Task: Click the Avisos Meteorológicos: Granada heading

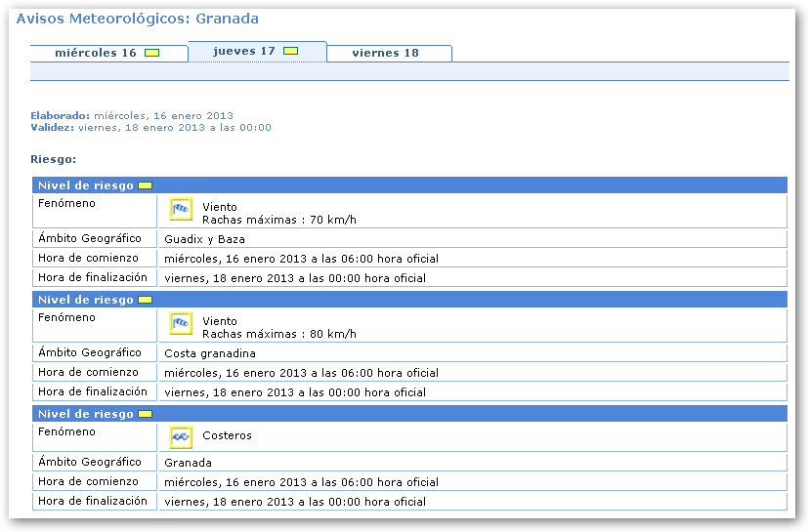Action: [138, 19]
